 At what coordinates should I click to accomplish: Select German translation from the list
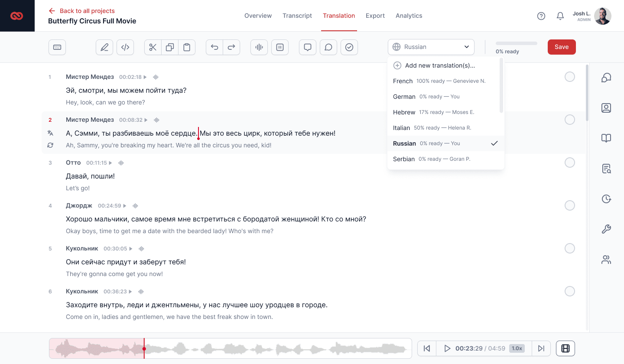tap(443, 97)
